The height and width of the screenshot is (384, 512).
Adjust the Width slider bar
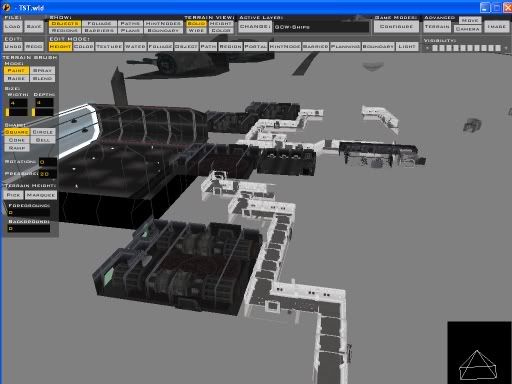click(x=16, y=112)
